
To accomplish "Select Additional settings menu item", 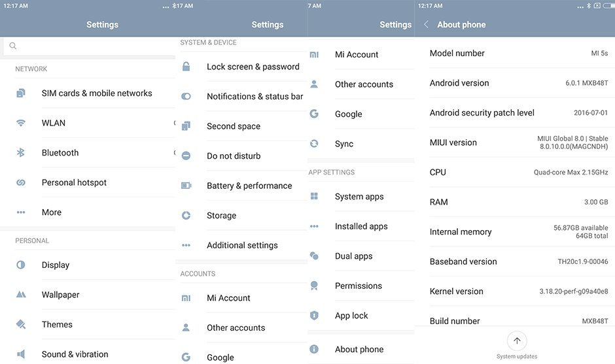I will click(242, 245).
